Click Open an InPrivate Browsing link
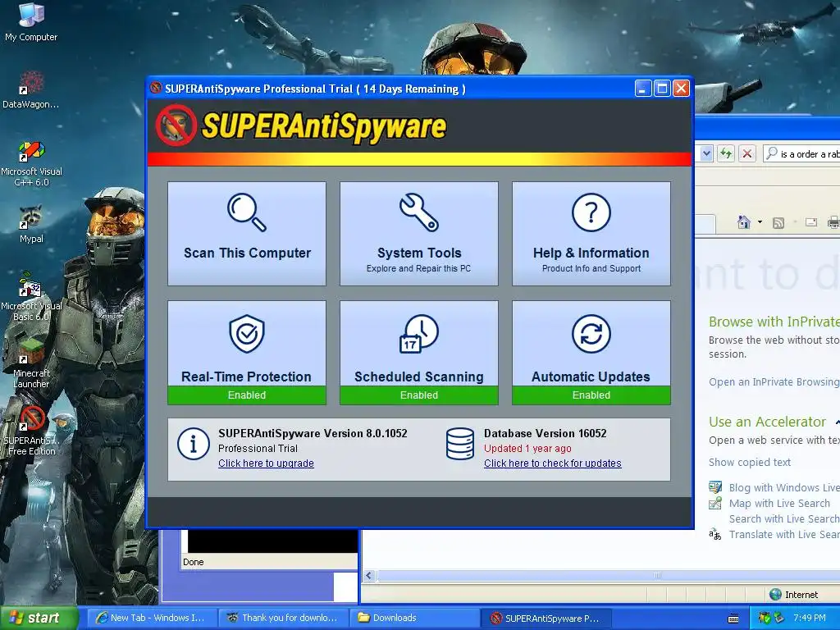 click(774, 382)
